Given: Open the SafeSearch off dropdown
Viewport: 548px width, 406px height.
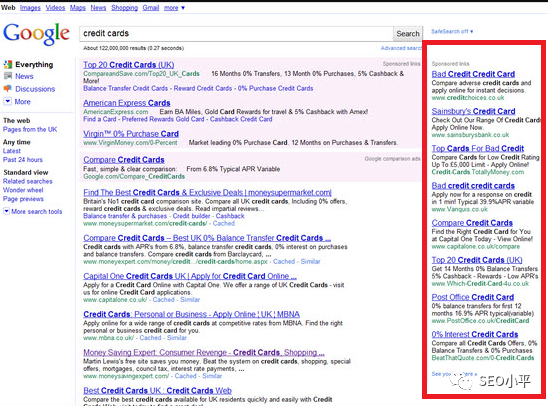Looking at the screenshot, I should pyautogui.click(x=452, y=31).
